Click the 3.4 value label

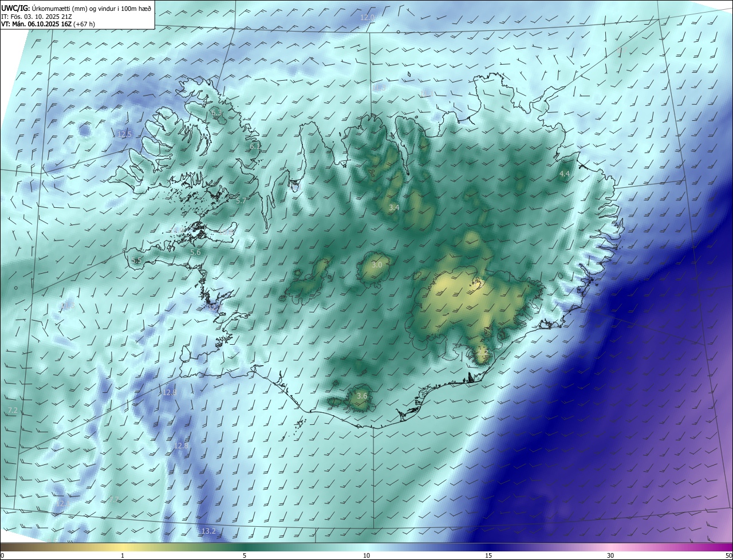click(x=393, y=208)
